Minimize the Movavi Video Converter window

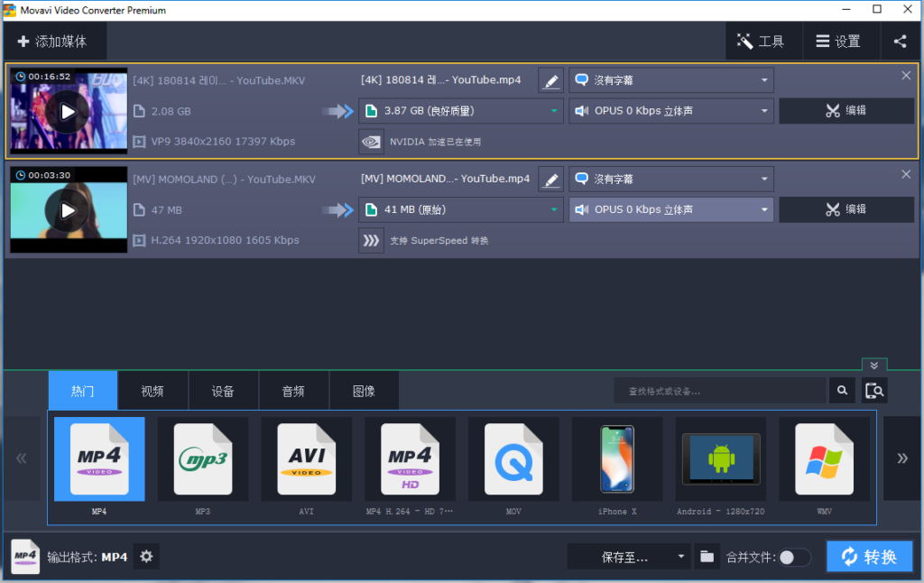pos(846,9)
